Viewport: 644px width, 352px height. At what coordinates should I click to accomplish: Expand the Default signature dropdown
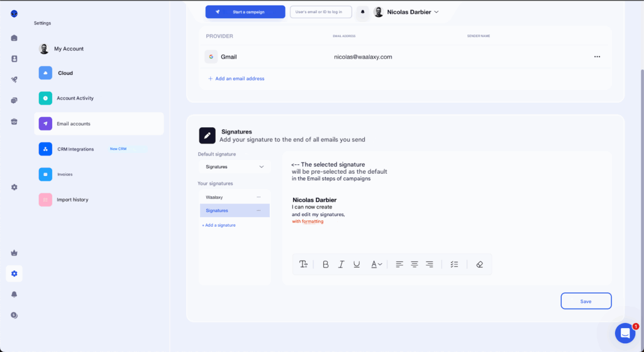pyautogui.click(x=235, y=167)
